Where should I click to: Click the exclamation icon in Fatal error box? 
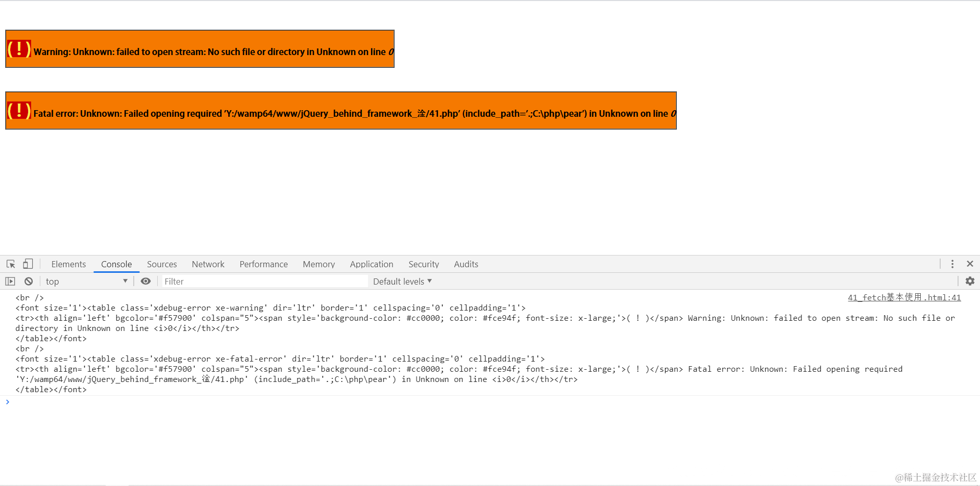click(19, 111)
